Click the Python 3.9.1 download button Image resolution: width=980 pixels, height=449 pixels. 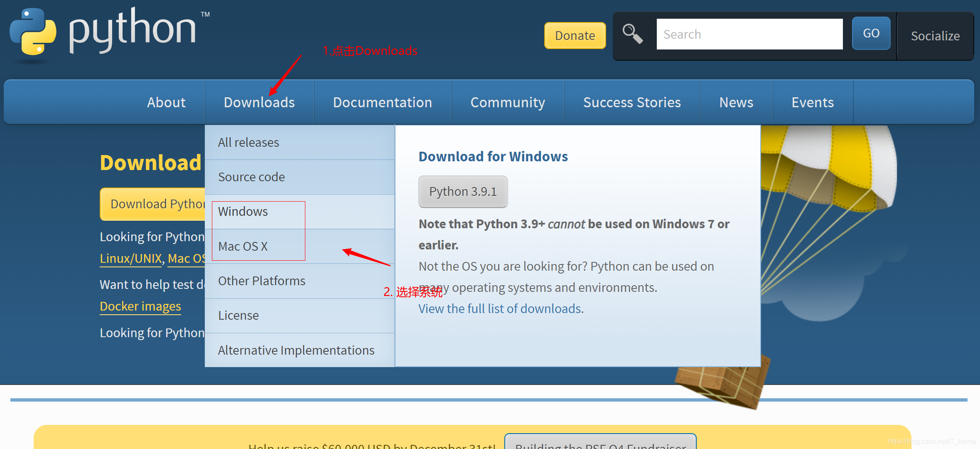coord(463,192)
